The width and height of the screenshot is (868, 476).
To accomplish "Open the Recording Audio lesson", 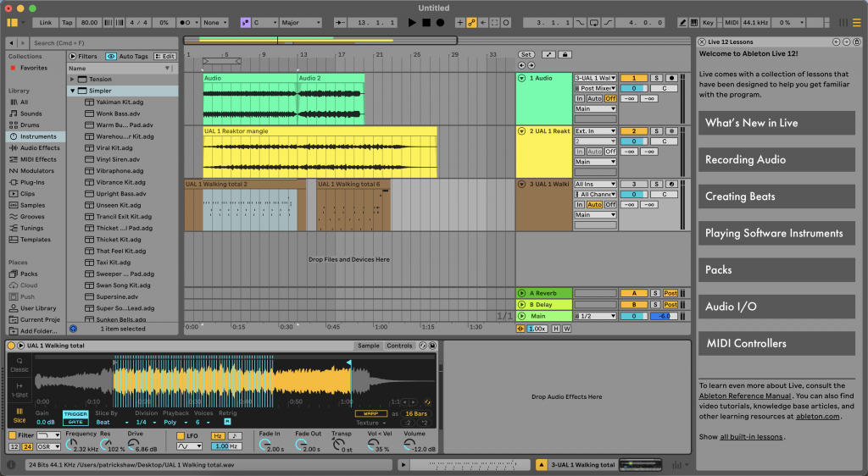I will 776,160.
